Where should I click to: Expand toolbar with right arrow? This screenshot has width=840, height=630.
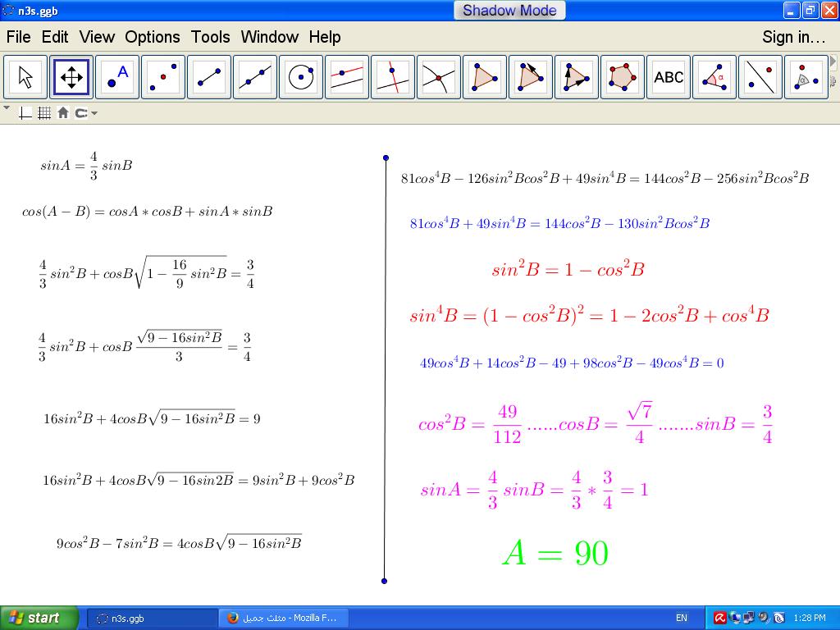(x=833, y=62)
